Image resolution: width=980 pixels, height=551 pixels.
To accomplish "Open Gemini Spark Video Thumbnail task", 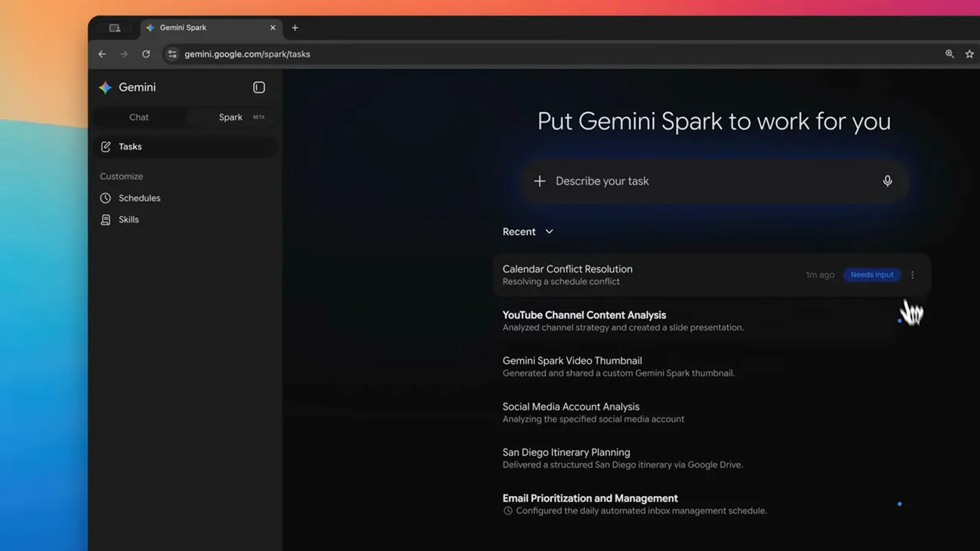I will coord(712,367).
